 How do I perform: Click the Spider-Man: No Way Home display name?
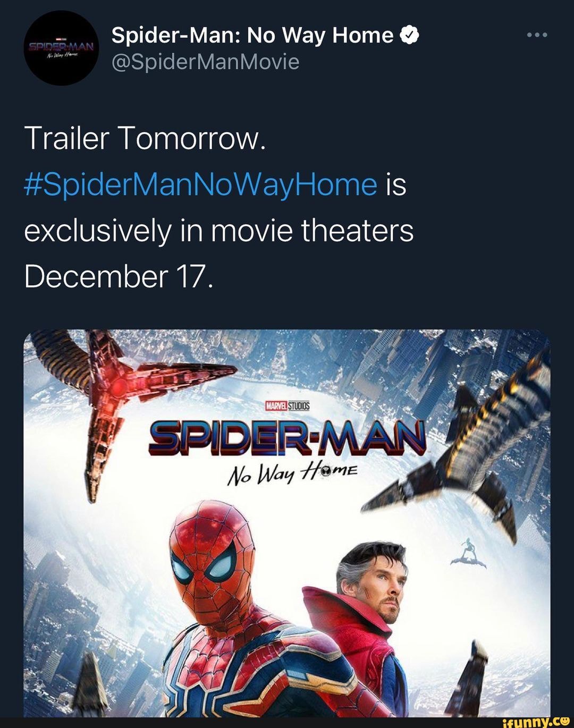(252, 36)
